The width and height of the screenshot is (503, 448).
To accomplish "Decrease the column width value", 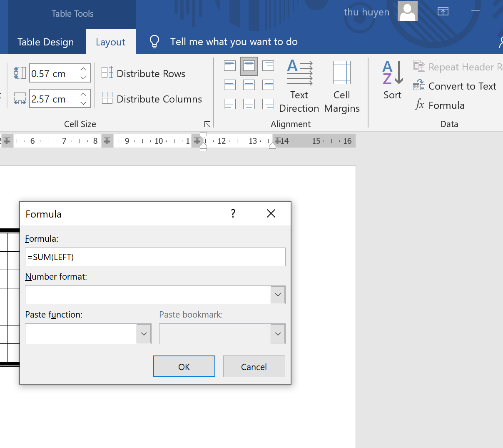I will click(83, 103).
